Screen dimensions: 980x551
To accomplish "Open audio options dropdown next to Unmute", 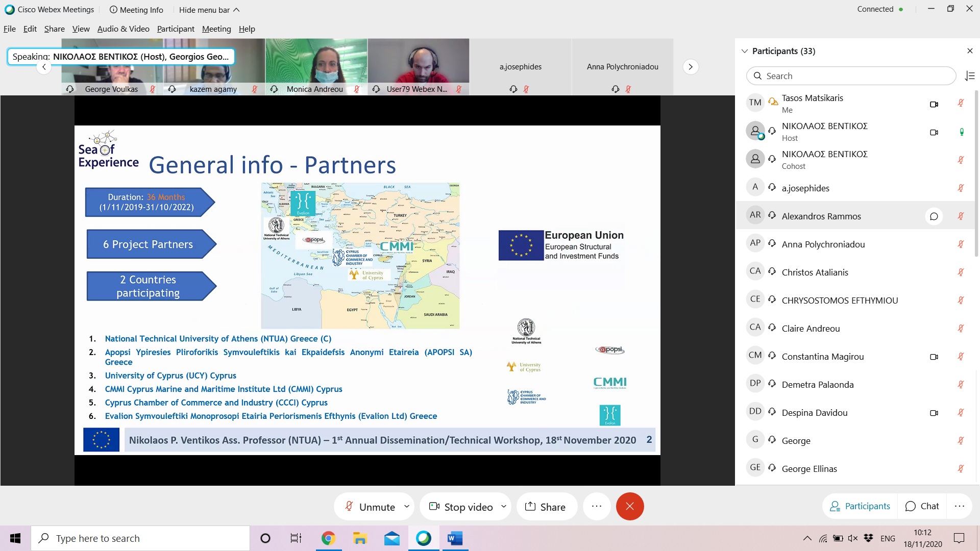I will tap(407, 507).
